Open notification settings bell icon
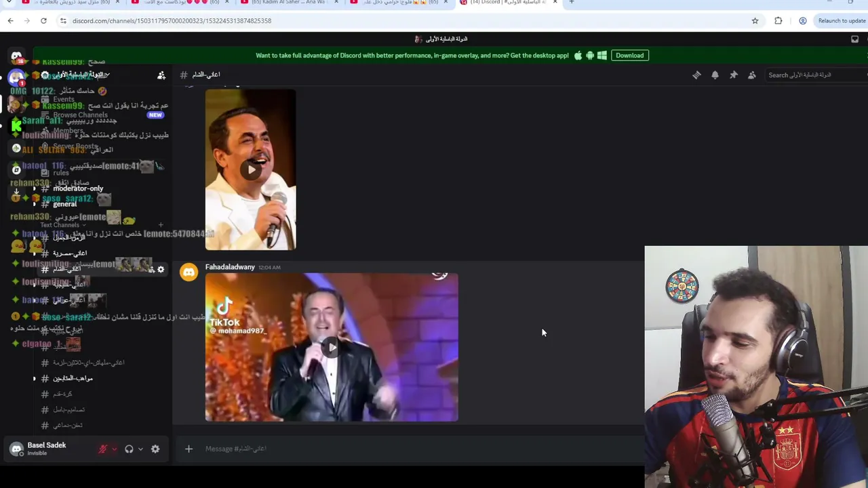 (715, 75)
